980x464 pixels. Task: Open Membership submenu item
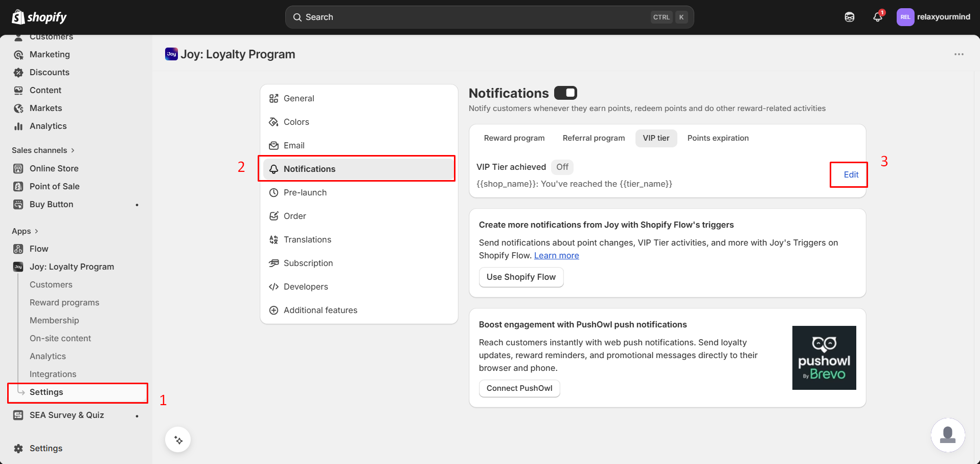54,321
